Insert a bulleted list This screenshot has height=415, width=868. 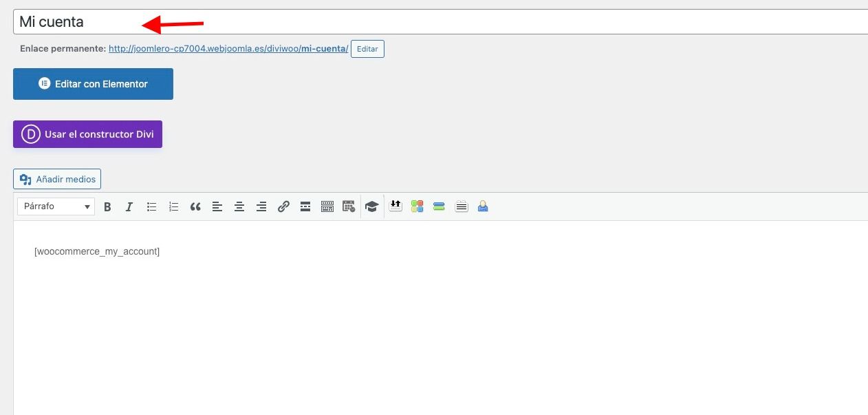pyautogui.click(x=151, y=206)
